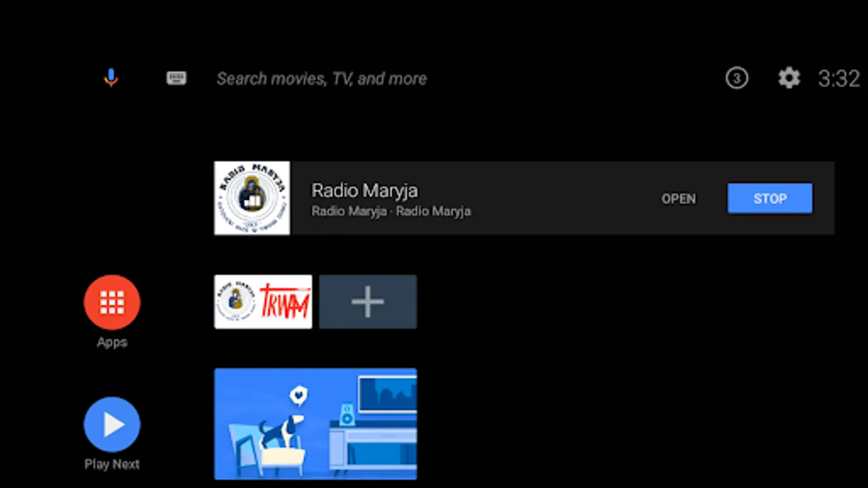Open the on-screen keyboard search icon
Screen dimensions: 868x488
click(x=176, y=78)
